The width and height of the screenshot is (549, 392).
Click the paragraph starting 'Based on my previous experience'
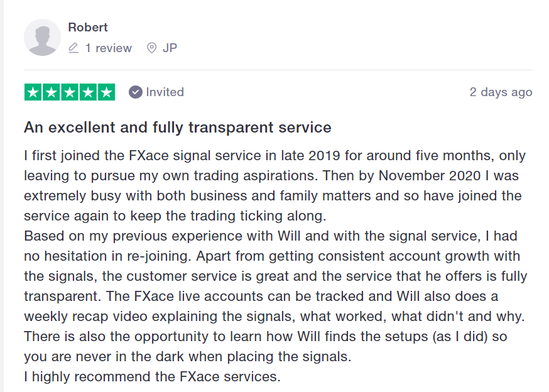click(x=276, y=297)
